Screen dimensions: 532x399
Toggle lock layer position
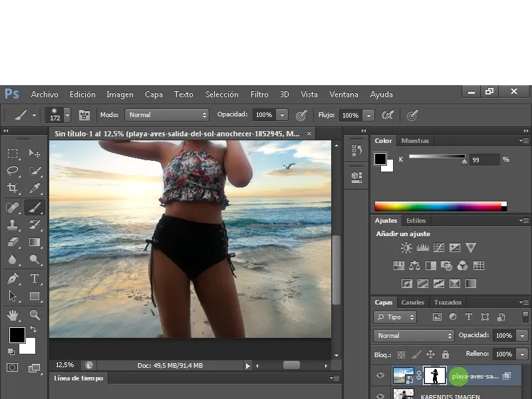click(430, 354)
